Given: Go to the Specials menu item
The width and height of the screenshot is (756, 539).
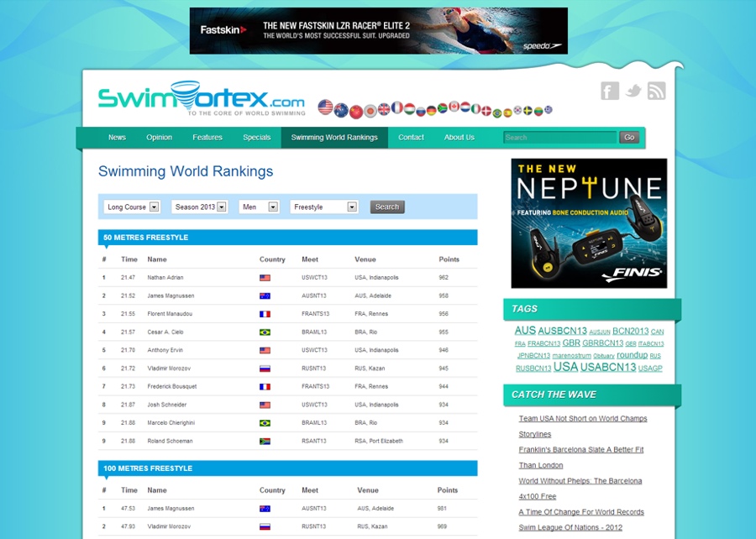Looking at the screenshot, I should 256,138.
